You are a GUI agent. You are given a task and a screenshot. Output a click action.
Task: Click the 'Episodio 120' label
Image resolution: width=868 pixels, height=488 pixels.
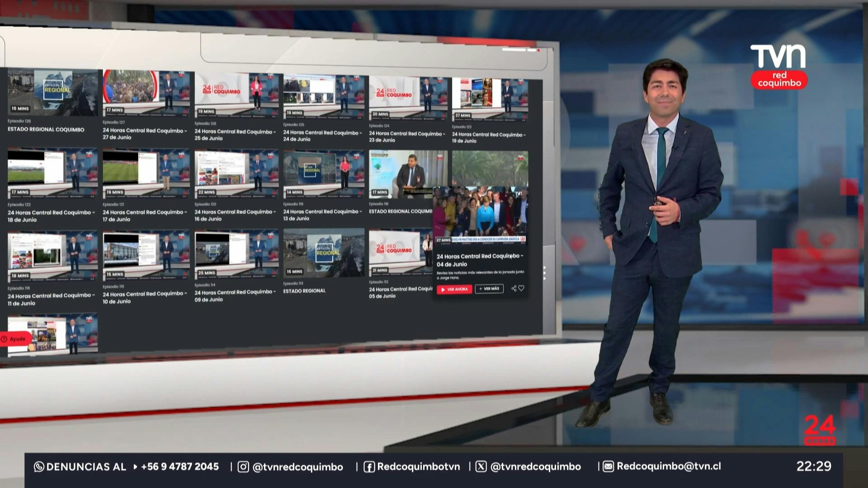206,205
